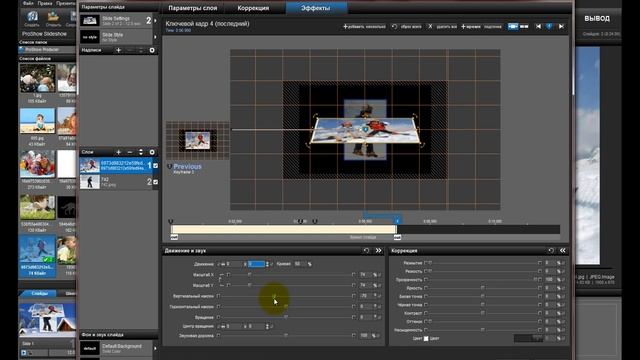Viewport: 640px width, 360px height.
Task: Click the Движение spinner arrows
Action: click(267, 264)
